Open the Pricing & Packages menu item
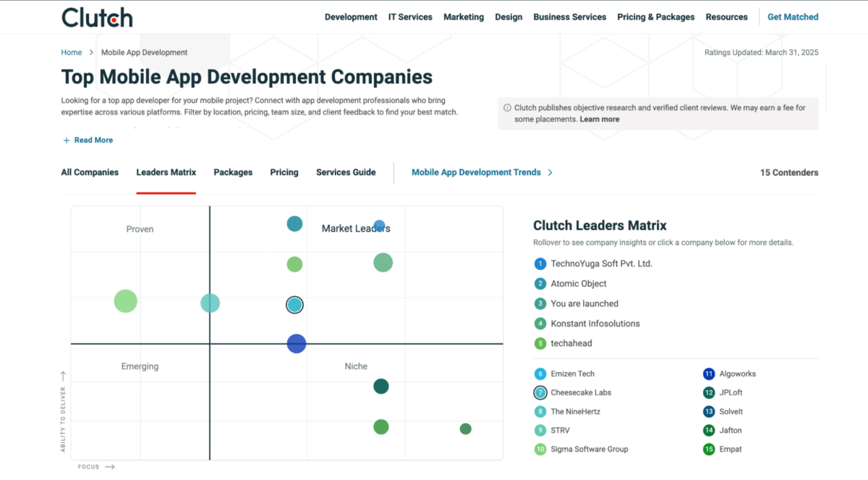 point(655,17)
